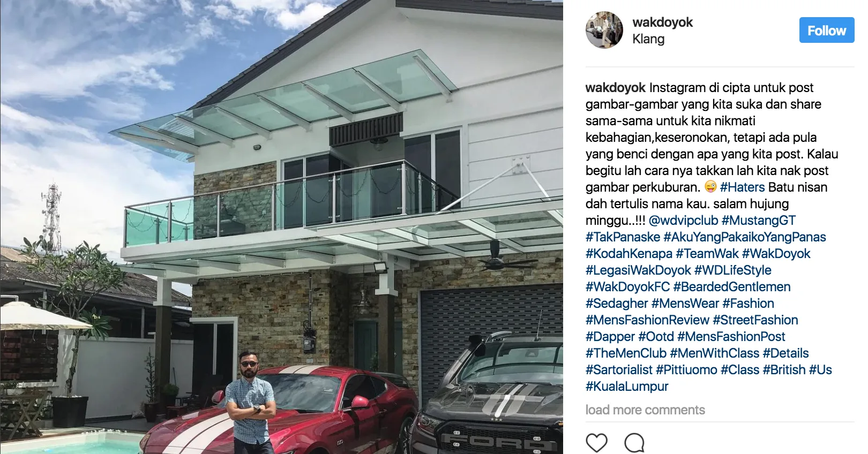
Task: Open the #LegasiWakDoyok hashtag
Action: click(638, 270)
